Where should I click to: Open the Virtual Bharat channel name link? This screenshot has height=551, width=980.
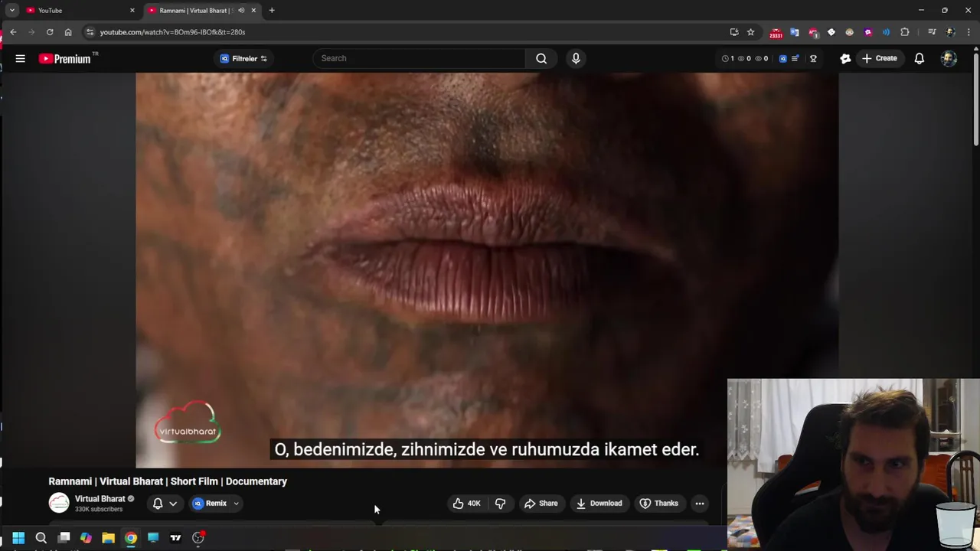[100, 499]
